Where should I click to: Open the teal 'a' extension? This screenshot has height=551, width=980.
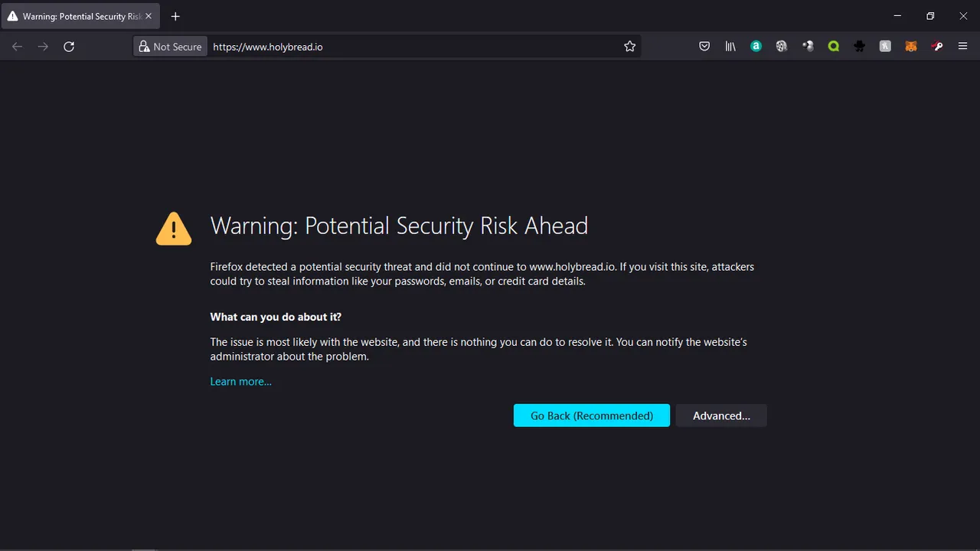[x=756, y=47]
